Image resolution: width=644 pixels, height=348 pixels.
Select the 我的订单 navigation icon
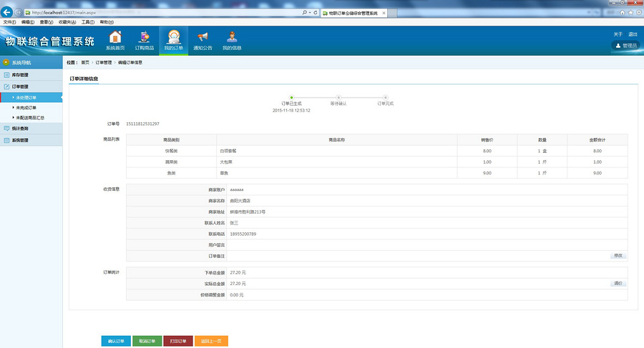[173, 40]
